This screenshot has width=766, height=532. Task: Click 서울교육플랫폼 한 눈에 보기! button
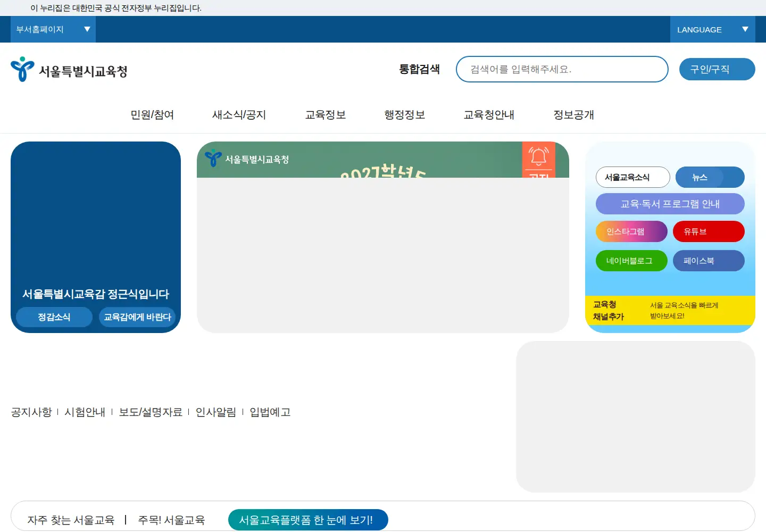[x=308, y=520]
